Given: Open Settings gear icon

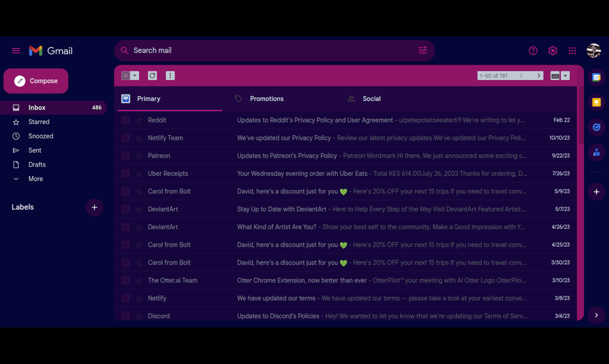Looking at the screenshot, I should (x=553, y=51).
